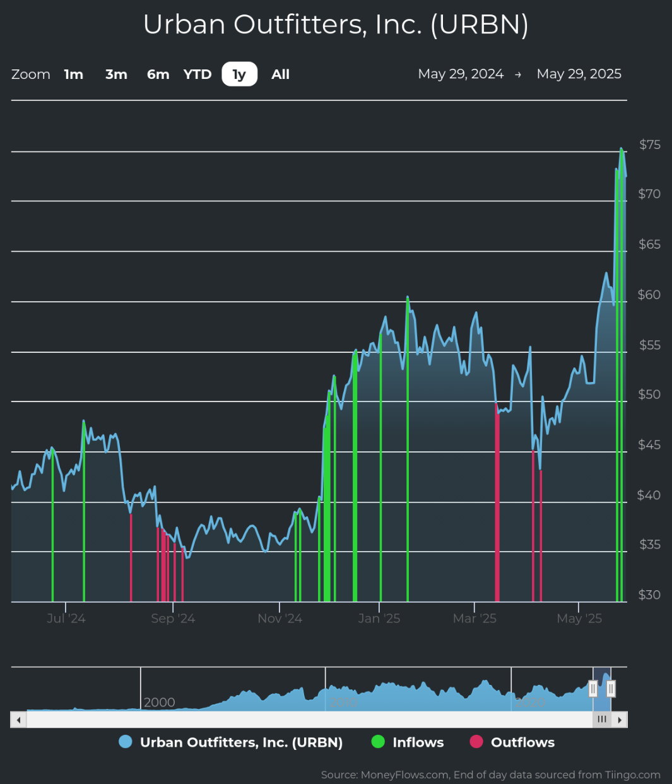Edit the May 29, 2024 start date
Screen dimensions: 672x784
[x=461, y=74]
